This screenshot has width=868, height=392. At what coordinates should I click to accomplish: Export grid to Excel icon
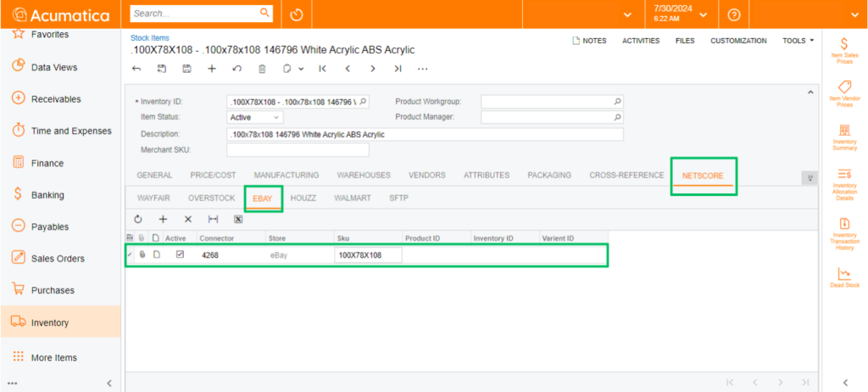[x=238, y=219]
